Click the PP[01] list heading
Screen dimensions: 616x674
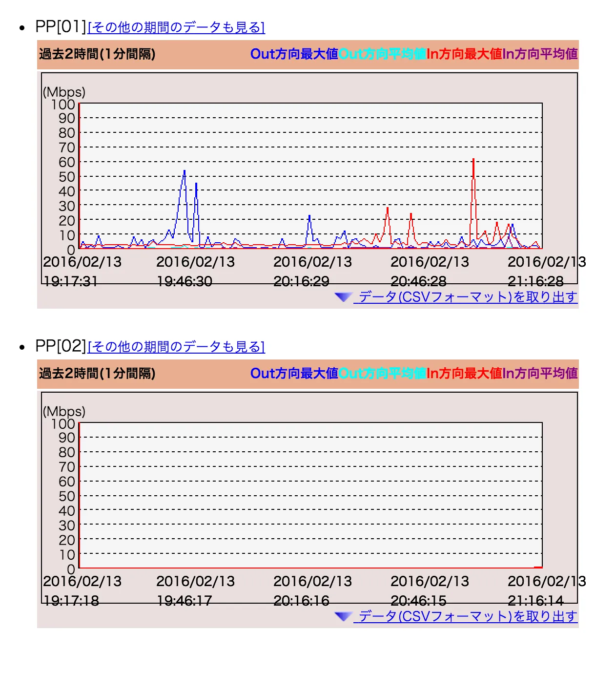pos(60,26)
